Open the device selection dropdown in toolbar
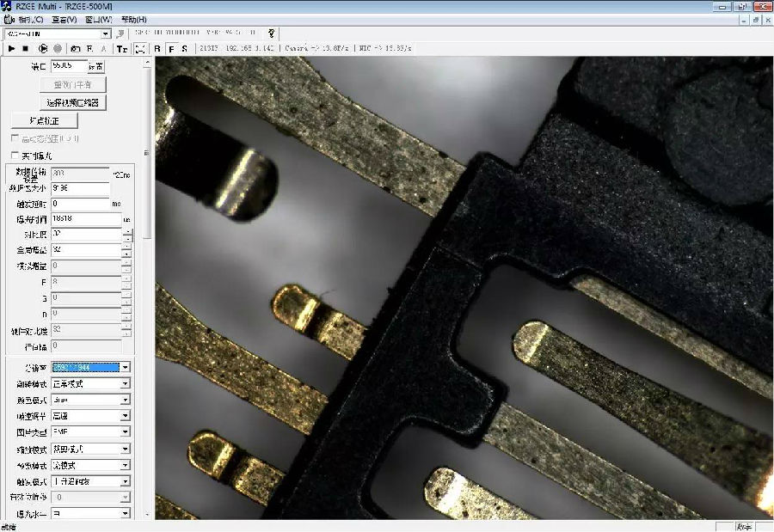Screen dimensions: 774x532 [106, 34]
